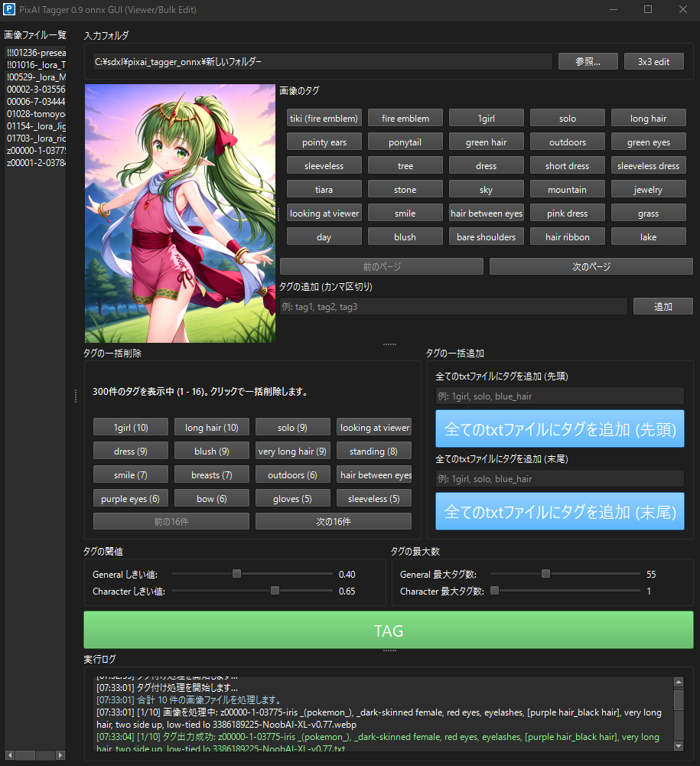Bulk delete the 1girl (10) tag
Image resolution: width=700 pixels, height=766 pixels.
pos(131,428)
